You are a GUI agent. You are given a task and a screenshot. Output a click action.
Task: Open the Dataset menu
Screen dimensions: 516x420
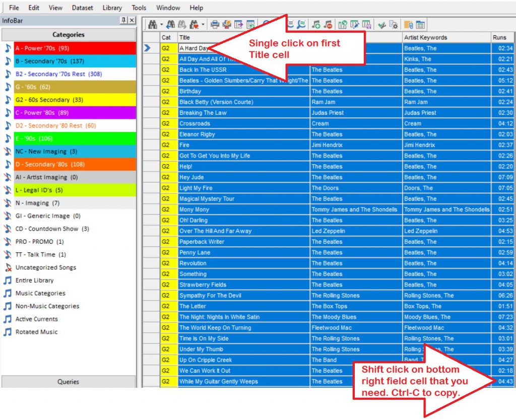(x=82, y=8)
